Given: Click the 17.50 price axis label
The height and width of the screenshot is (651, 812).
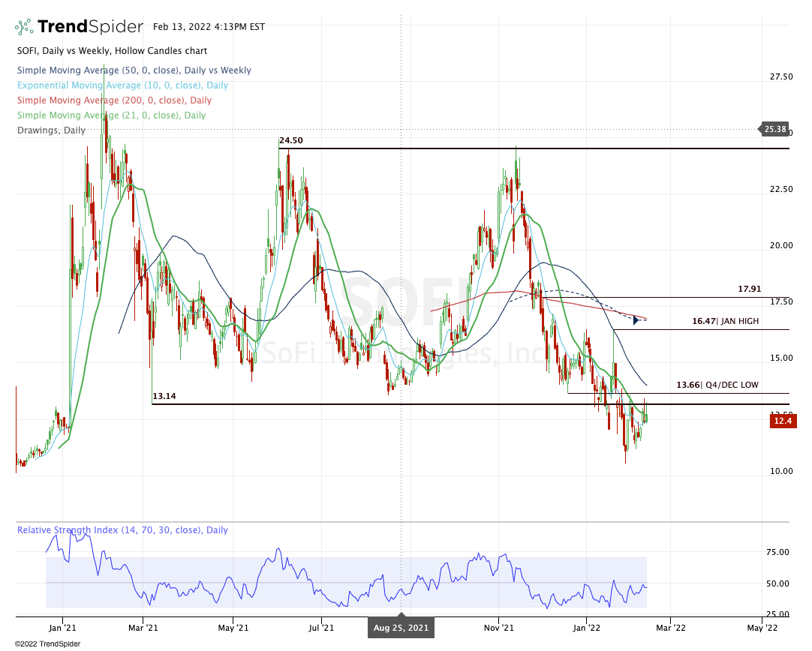Looking at the screenshot, I should click(781, 301).
